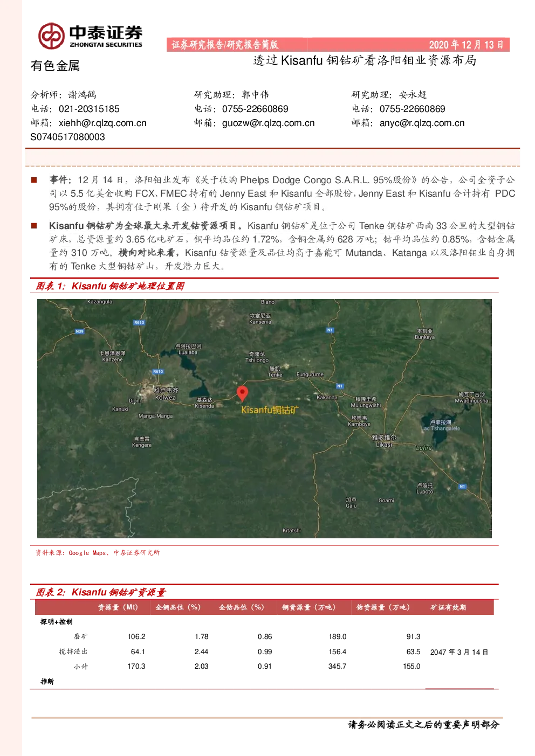The height and width of the screenshot is (756, 535).
Task: Click the Kanzene label on map
Action: tap(112, 356)
